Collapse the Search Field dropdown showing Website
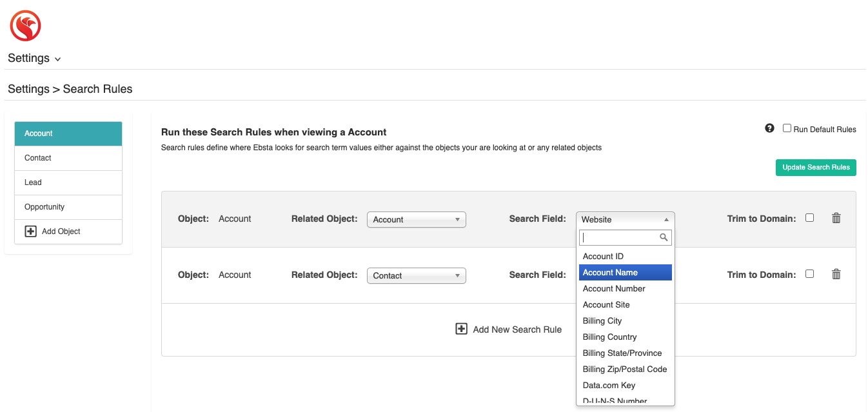The width and height of the screenshot is (868, 412). click(x=625, y=219)
